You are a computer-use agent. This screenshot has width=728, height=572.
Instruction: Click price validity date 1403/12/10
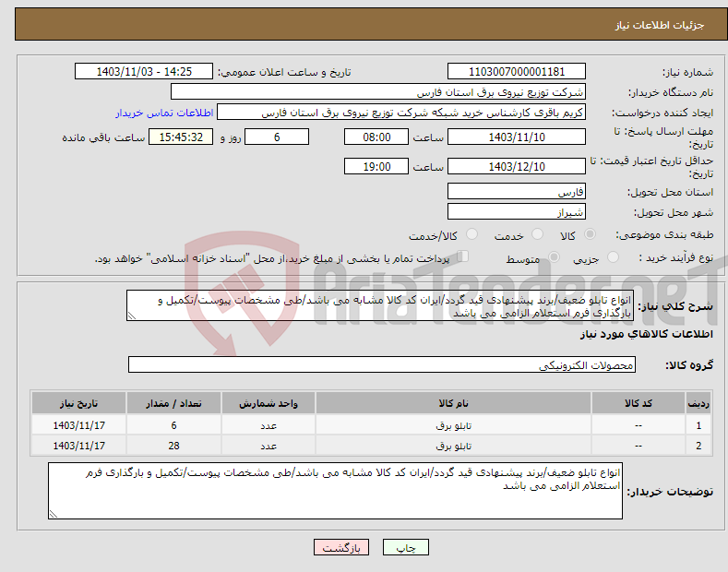coord(517,166)
